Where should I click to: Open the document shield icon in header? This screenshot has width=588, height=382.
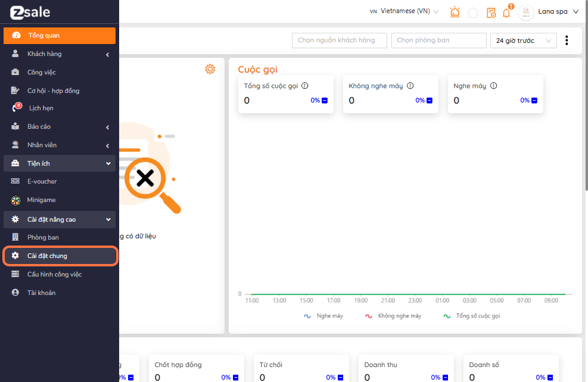coord(491,13)
